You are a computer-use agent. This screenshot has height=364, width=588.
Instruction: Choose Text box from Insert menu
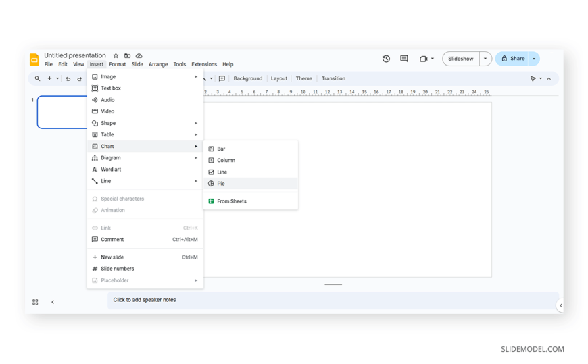tap(111, 88)
